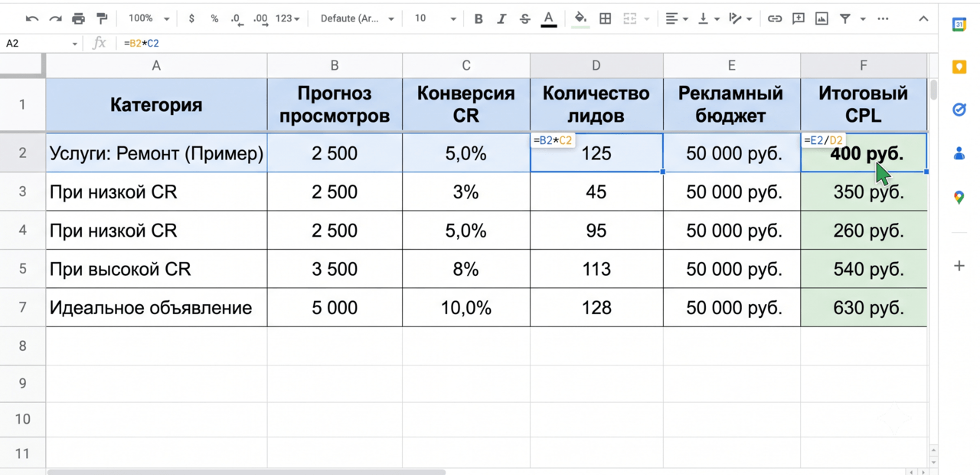
Task: Select the Прогноз просмотров header cell
Action: coord(335,105)
